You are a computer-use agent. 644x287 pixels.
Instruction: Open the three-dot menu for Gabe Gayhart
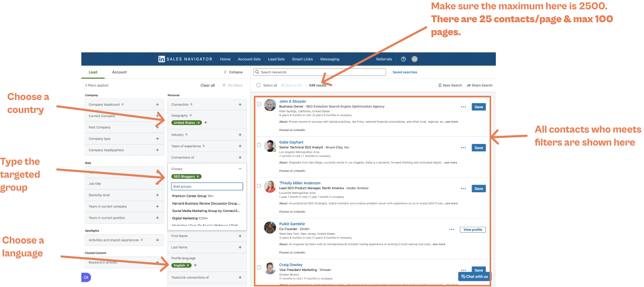pyautogui.click(x=463, y=148)
